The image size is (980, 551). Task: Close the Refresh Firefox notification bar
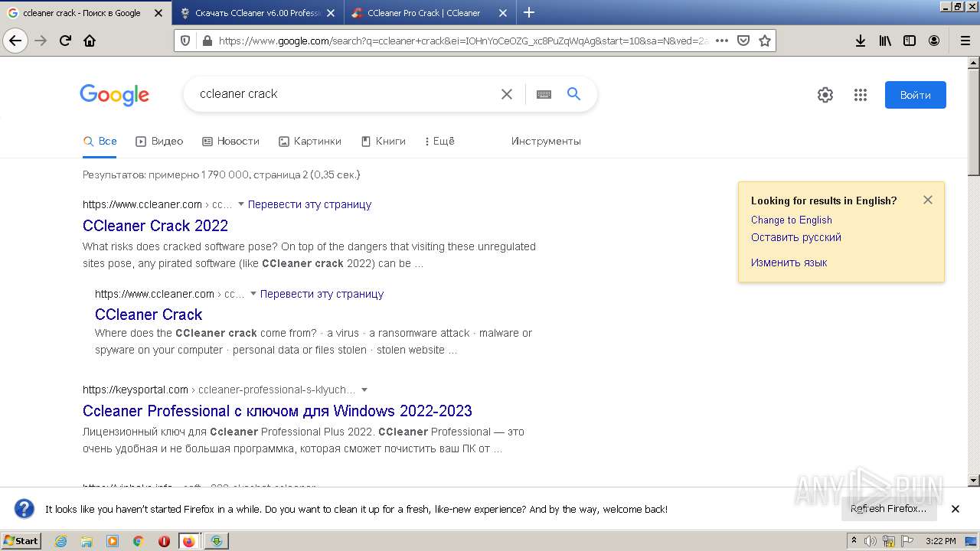pyautogui.click(x=955, y=509)
